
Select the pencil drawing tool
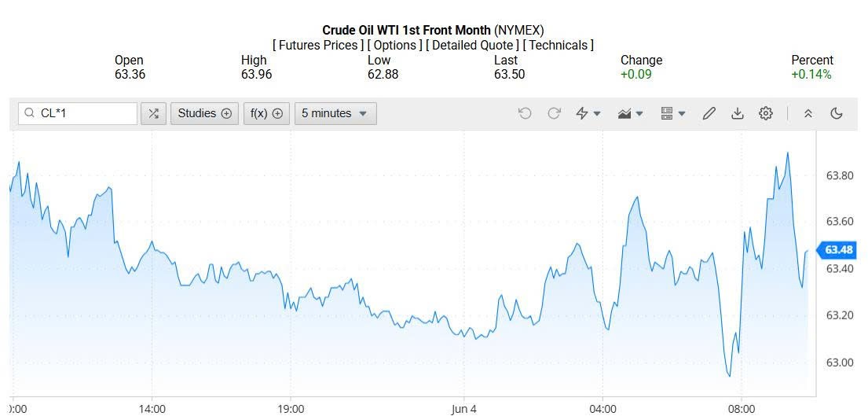click(x=709, y=113)
